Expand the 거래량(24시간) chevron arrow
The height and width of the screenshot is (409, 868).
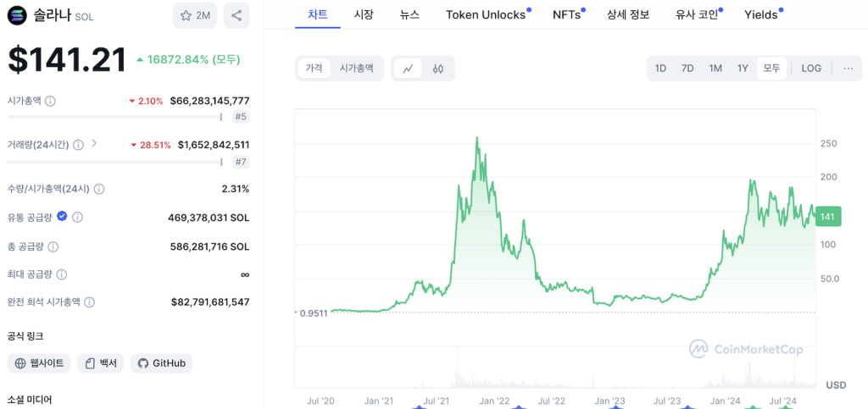pos(94,143)
